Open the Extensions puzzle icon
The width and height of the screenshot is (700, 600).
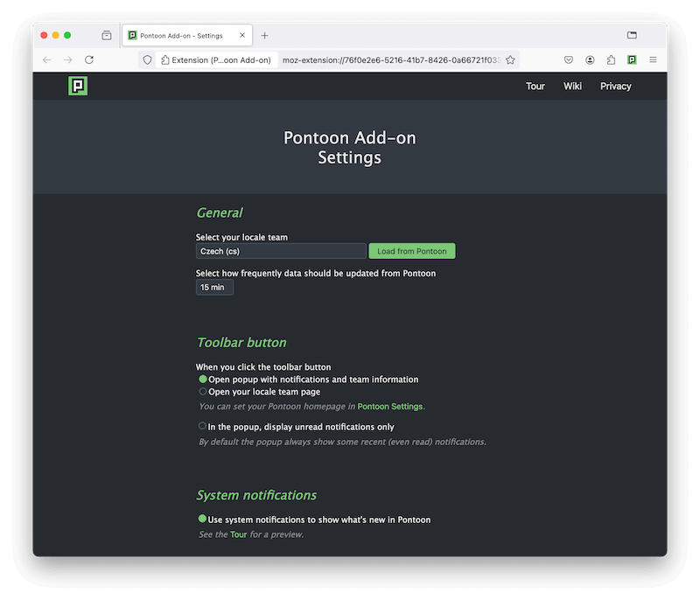[x=611, y=59]
